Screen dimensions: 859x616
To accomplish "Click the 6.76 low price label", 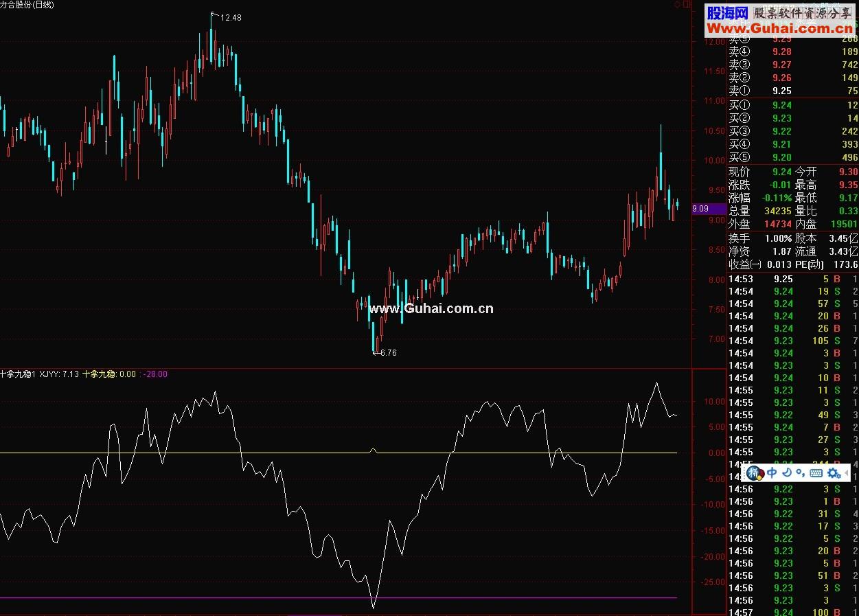I will click(x=387, y=352).
